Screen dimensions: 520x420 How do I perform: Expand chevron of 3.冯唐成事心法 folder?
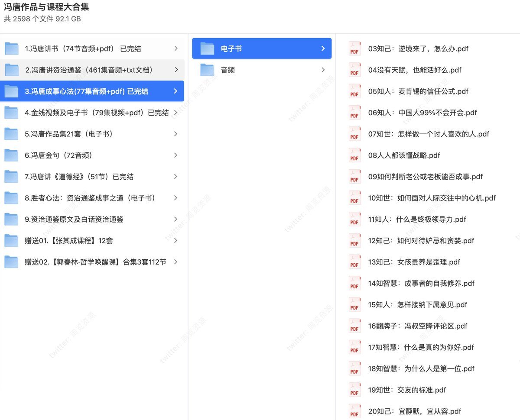pyautogui.click(x=175, y=91)
